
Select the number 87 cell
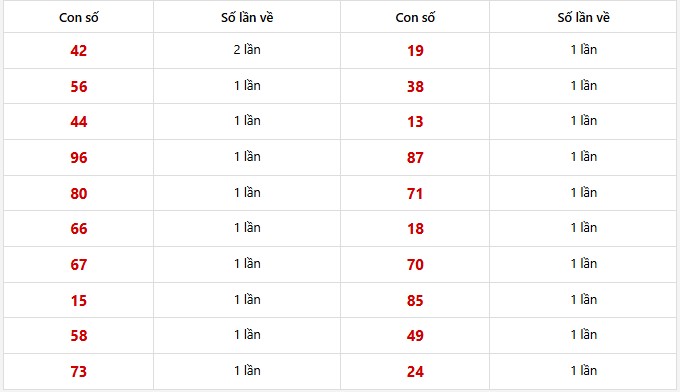[x=415, y=157]
